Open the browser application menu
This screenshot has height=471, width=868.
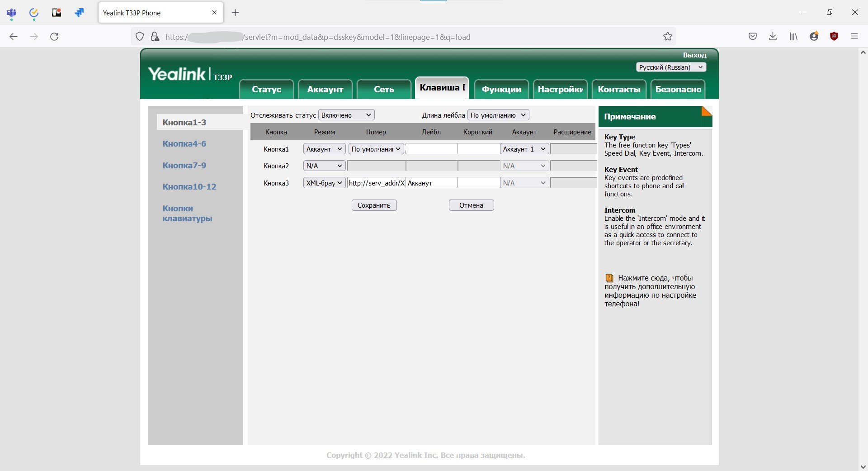click(854, 37)
